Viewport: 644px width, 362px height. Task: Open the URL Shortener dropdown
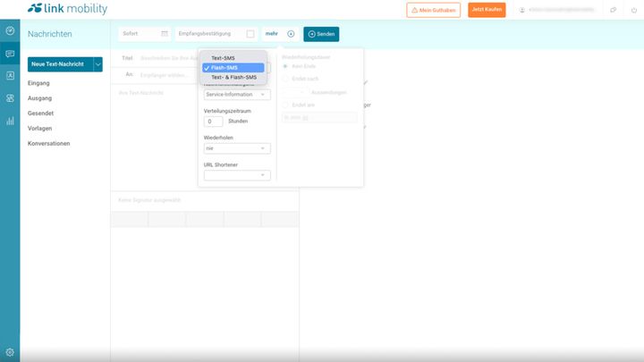(x=237, y=175)
